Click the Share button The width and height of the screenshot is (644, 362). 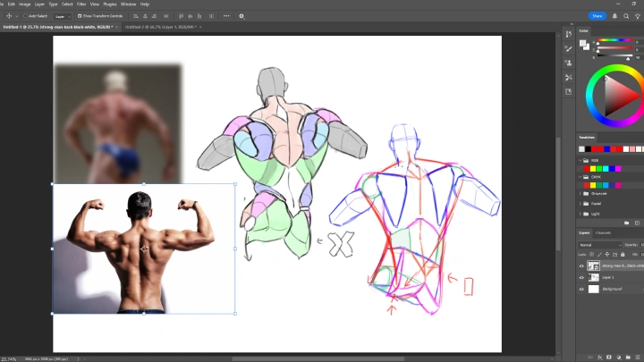point(597,16)
